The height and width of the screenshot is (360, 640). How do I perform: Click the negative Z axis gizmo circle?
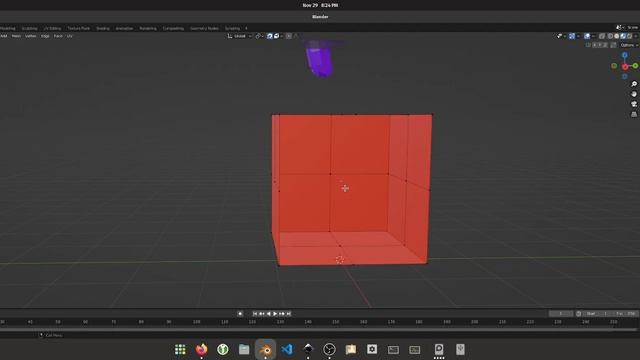(625, 76)
